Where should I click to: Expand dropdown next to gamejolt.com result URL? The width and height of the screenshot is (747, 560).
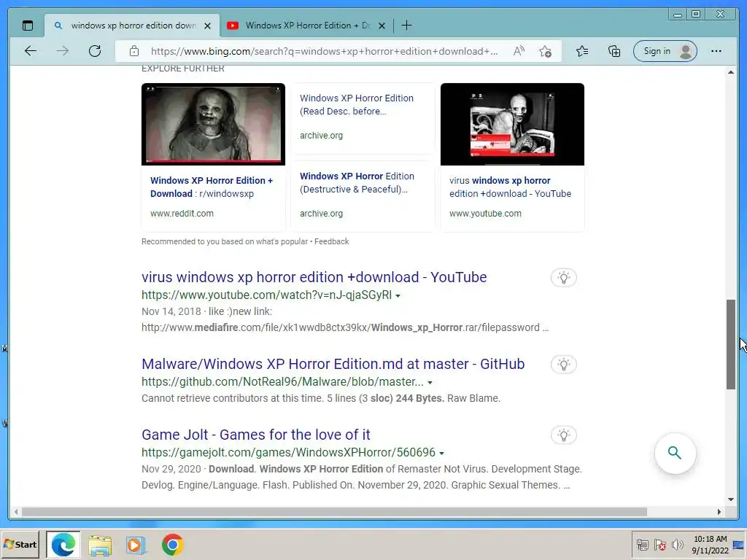pos(441,453)
